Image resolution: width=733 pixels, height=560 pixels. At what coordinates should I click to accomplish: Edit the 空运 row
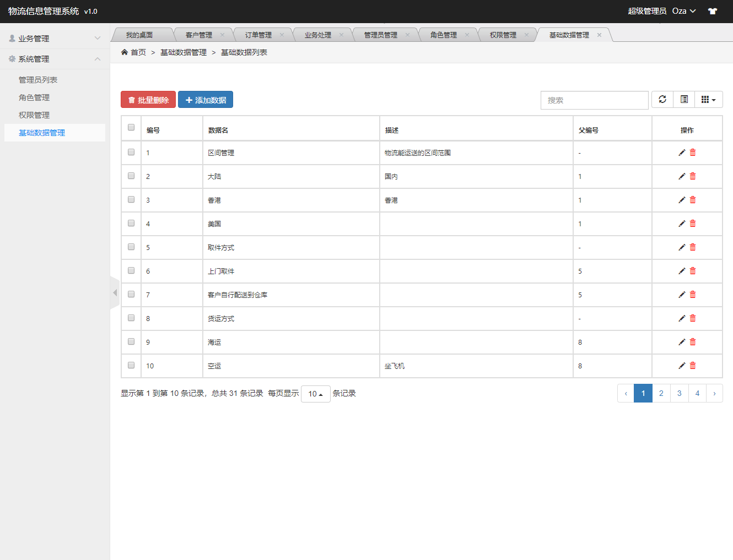coord(682,366)
